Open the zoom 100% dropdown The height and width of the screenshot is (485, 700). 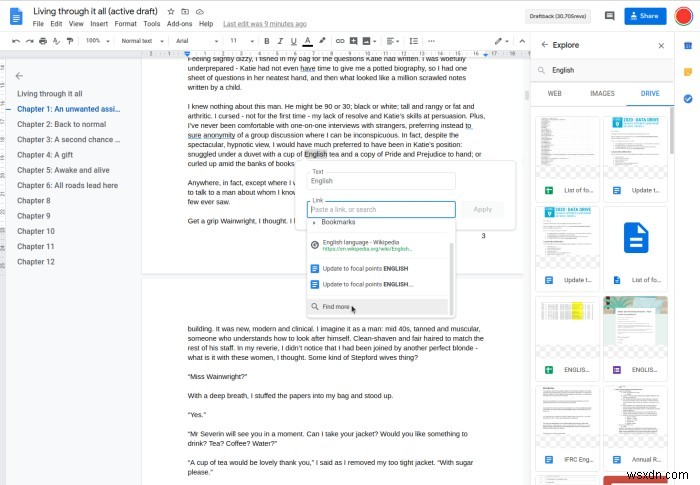97,41
